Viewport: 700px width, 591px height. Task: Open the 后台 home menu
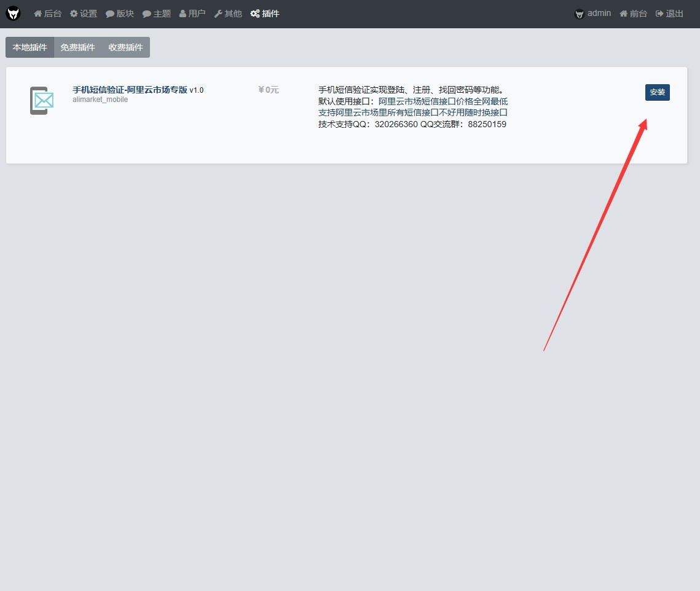[x=48, y=14]
